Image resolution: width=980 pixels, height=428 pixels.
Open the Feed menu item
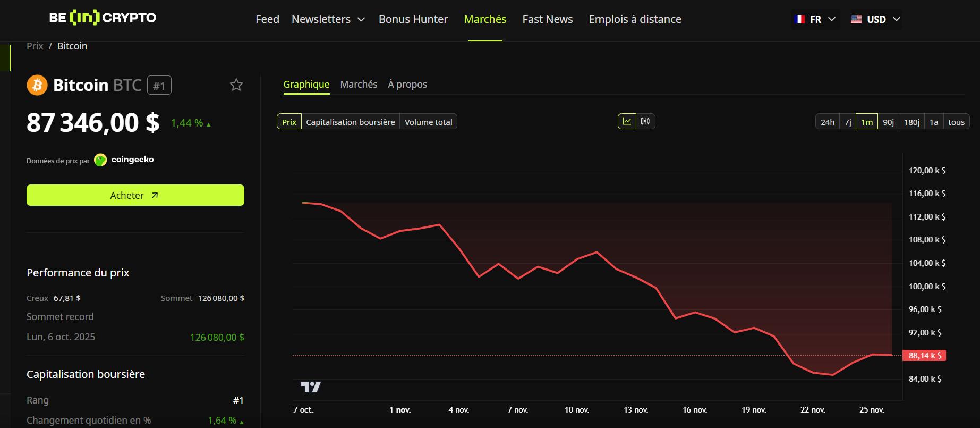tap(267, 19)
